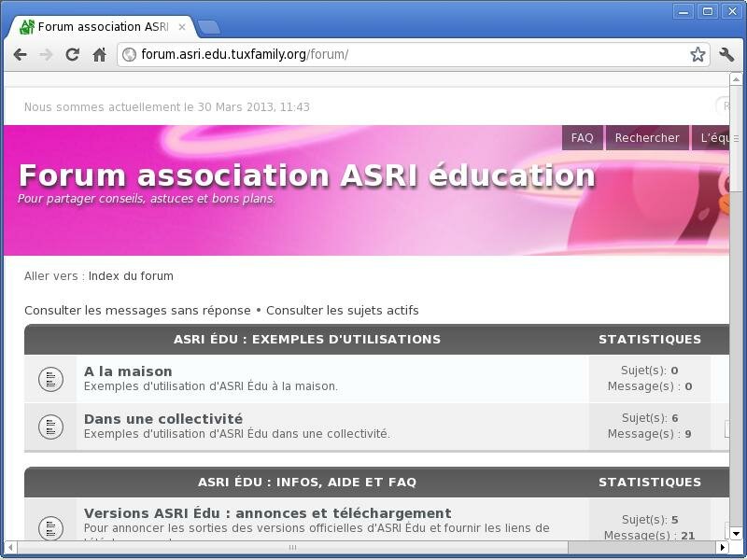Open Consulter les sujets actifs

click(342, 311)
